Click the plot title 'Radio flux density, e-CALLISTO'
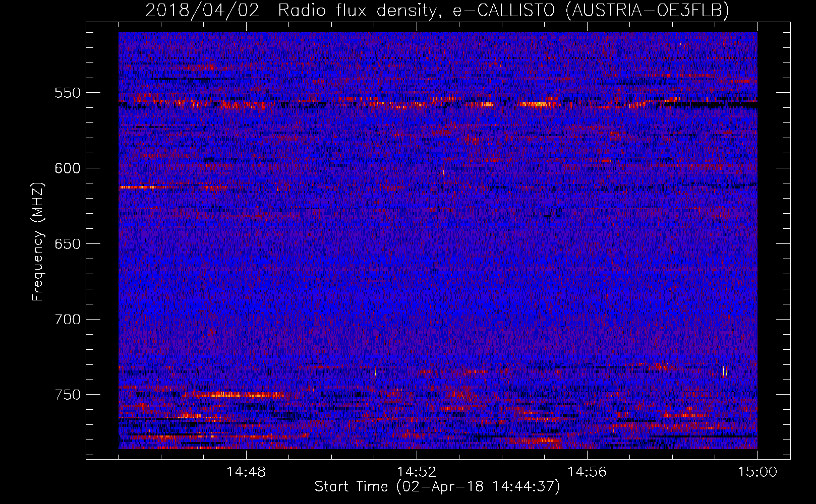The height and width of the screenshot is (504, 816). 416,10
